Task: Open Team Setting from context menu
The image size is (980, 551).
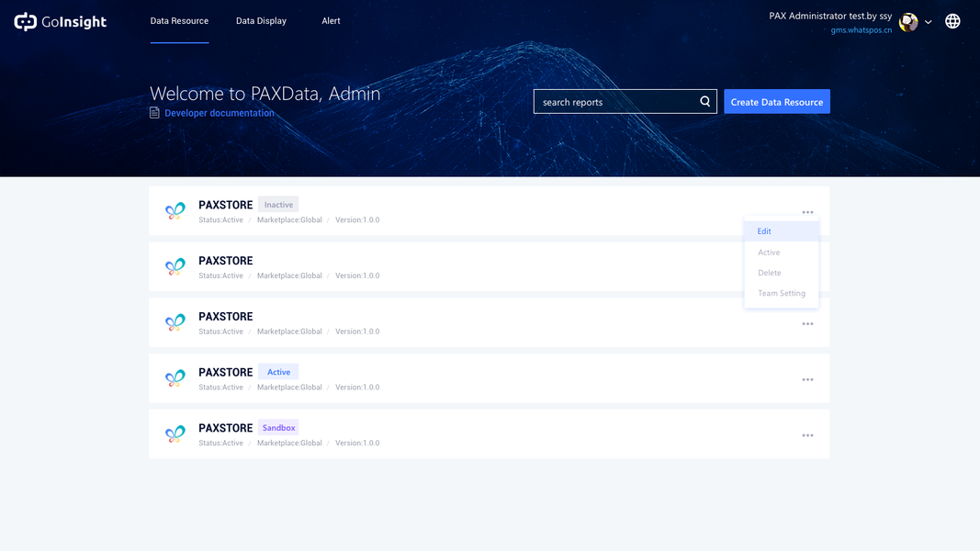Action: (x=782, y=293)
